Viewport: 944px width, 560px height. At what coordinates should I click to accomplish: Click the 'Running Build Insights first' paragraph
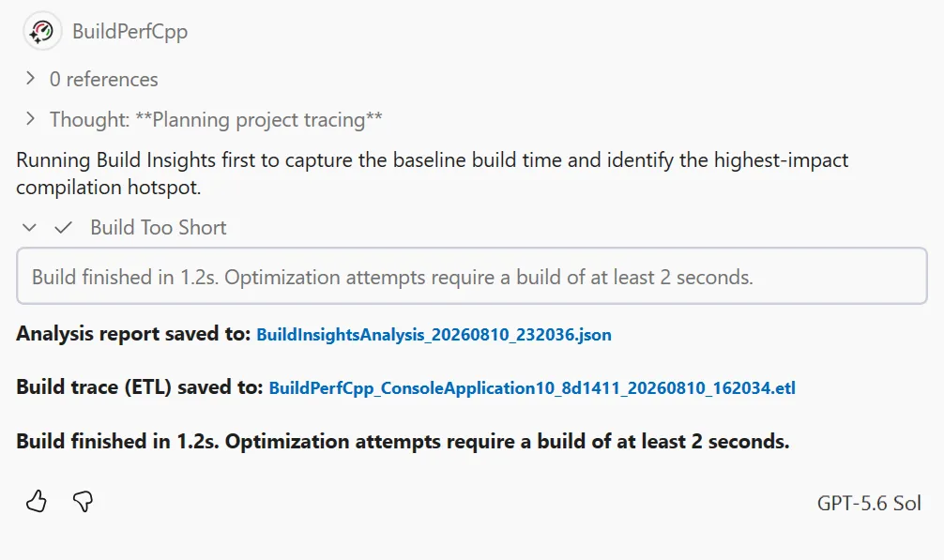point(432,174)
